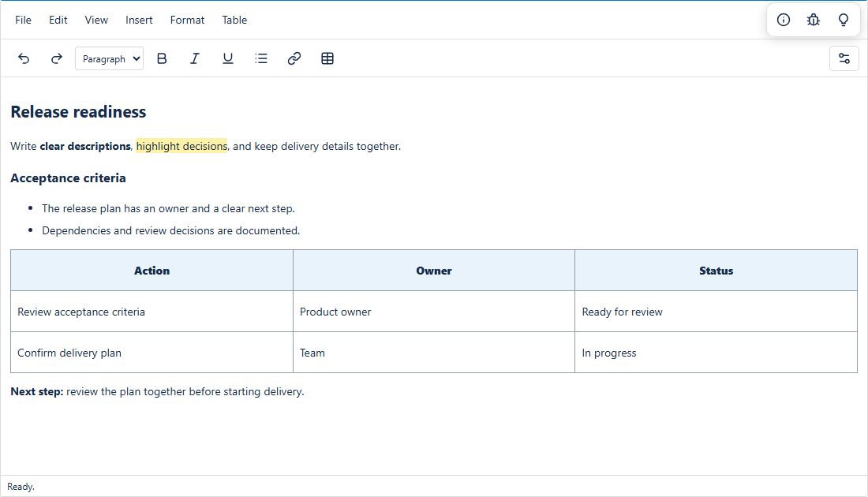Open the View menu
The width and height of the screenshot is (868, 497).
(96, 20)
